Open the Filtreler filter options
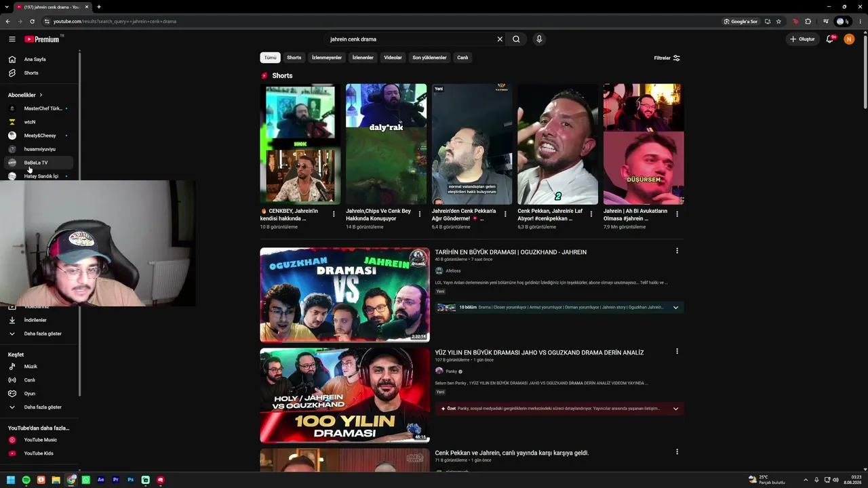Screen dimensions: 868x488 [667, 58]
